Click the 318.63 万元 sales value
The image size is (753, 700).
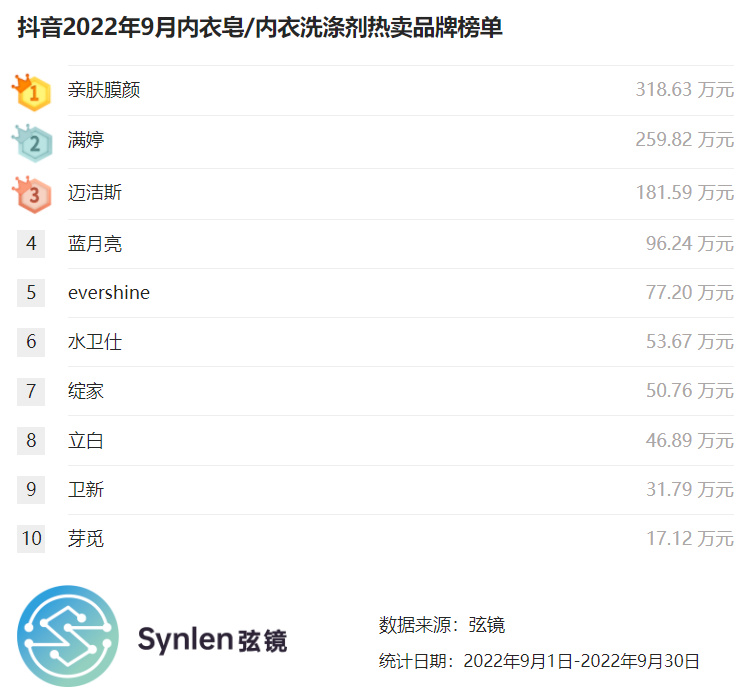(684, 90)
